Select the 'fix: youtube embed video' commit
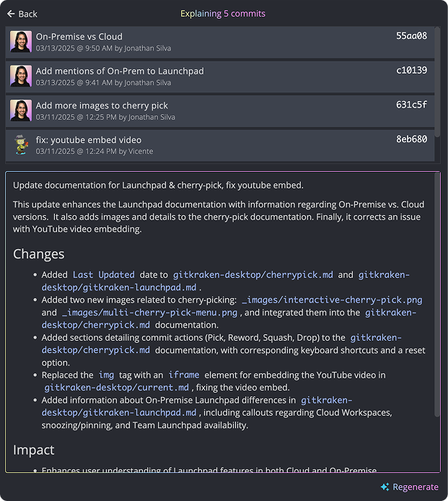Screen dimensions: 448x501 pos(220,145)
